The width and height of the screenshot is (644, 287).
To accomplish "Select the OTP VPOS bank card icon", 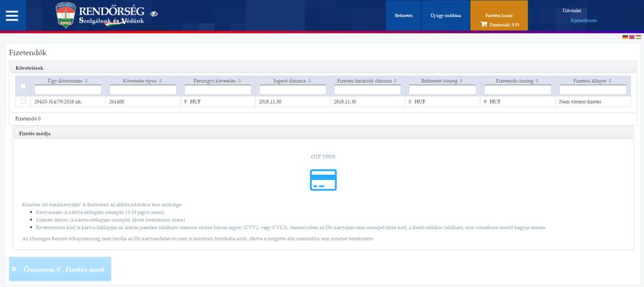I will (x=323, y=179).
